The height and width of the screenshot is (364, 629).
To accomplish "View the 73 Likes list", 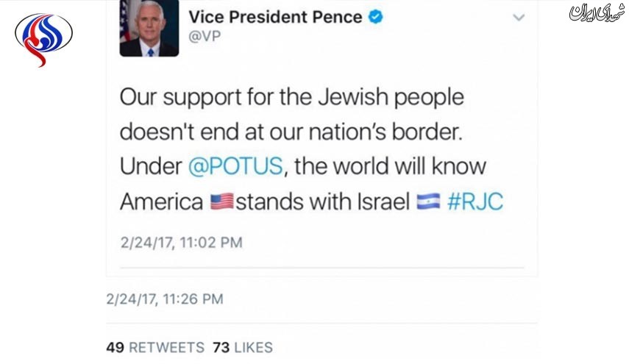I will pos(242,347).
